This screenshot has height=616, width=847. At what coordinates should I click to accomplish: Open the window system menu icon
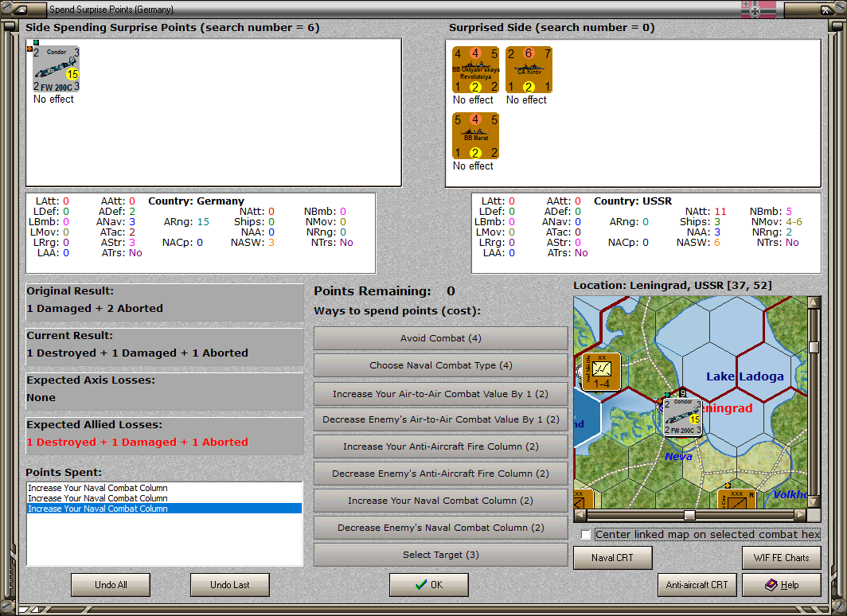22,10
